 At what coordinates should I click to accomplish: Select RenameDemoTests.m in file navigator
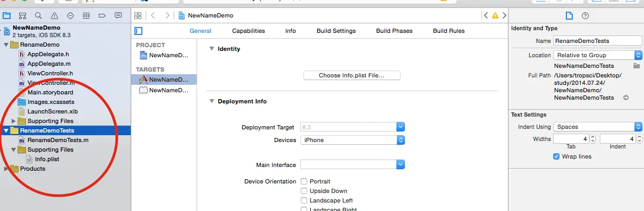tap(57, 140)
